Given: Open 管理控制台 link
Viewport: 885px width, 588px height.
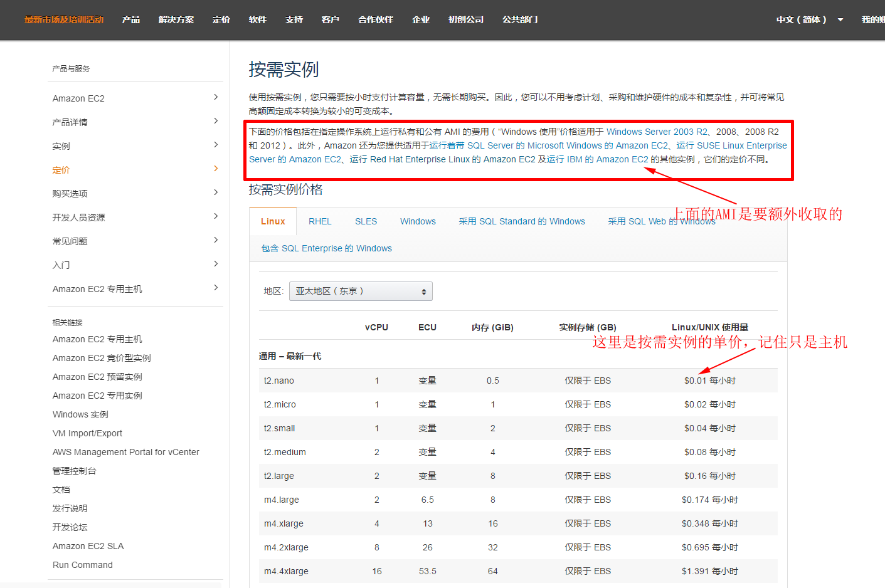Looking at the screenshot, I should pos(74,471).
